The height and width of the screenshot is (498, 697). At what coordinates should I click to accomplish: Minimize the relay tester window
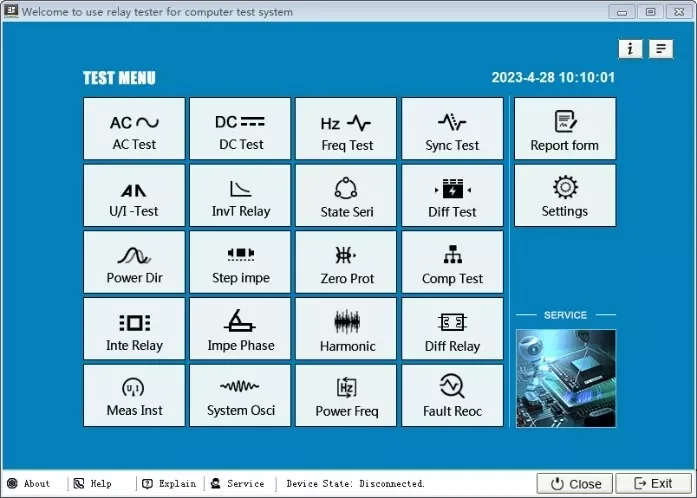tap(621, 12)
